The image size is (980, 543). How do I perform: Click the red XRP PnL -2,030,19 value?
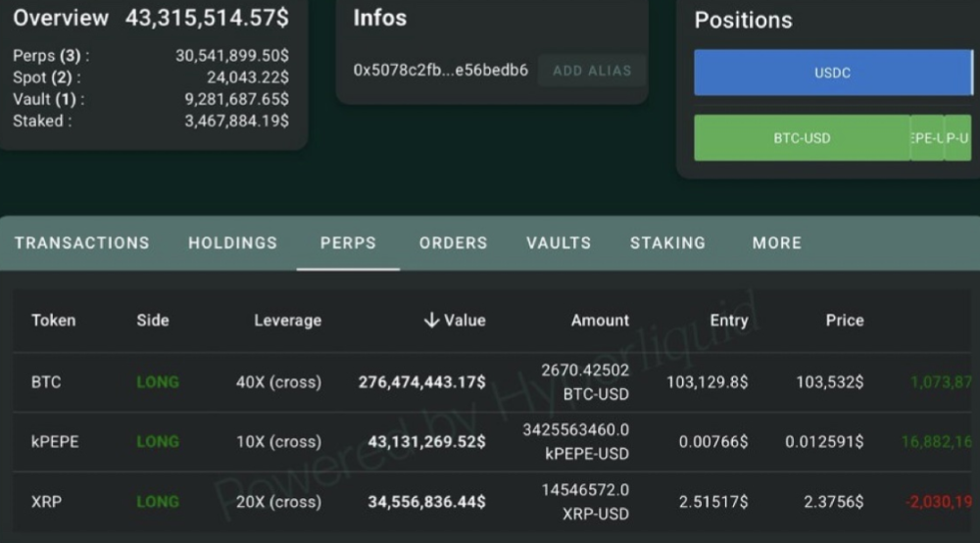(940, 502)
